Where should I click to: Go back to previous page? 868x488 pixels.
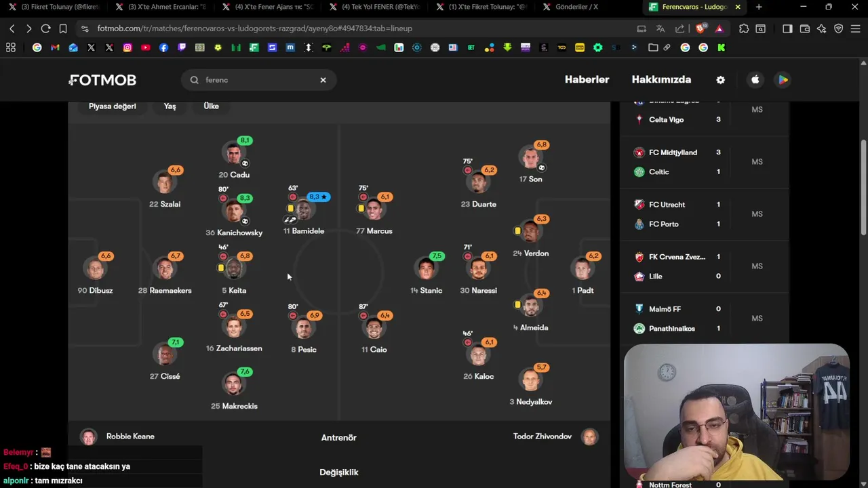[12, 28]
